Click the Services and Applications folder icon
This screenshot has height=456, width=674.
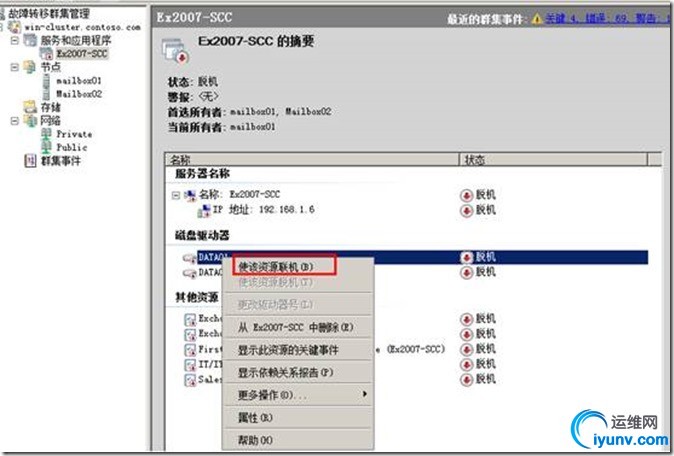click(30, 40)
